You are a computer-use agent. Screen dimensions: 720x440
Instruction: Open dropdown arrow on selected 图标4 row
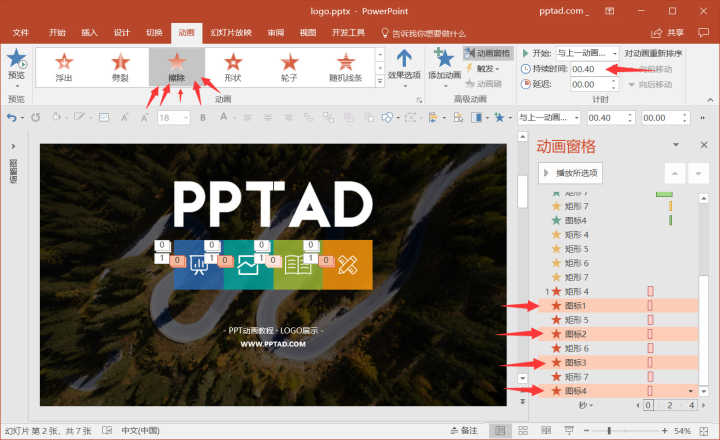coord(691,391)
